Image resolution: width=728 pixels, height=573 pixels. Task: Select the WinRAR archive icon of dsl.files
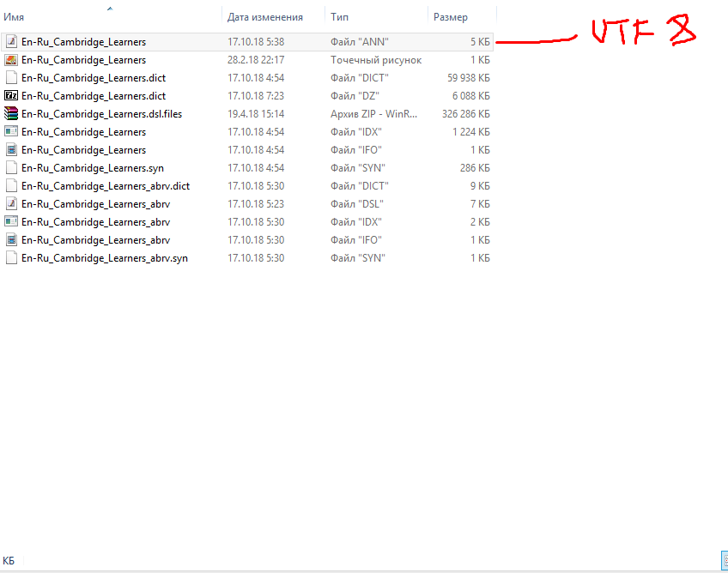coord(11,114)
